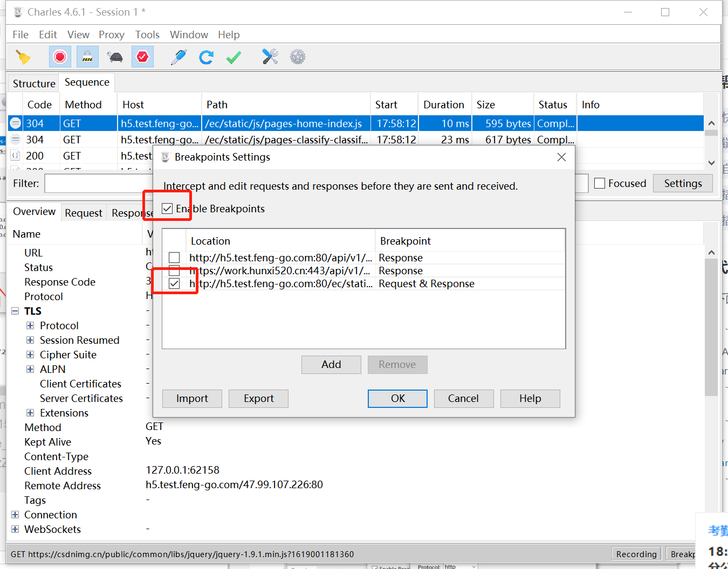Open the Help menu

click(229, 34)
